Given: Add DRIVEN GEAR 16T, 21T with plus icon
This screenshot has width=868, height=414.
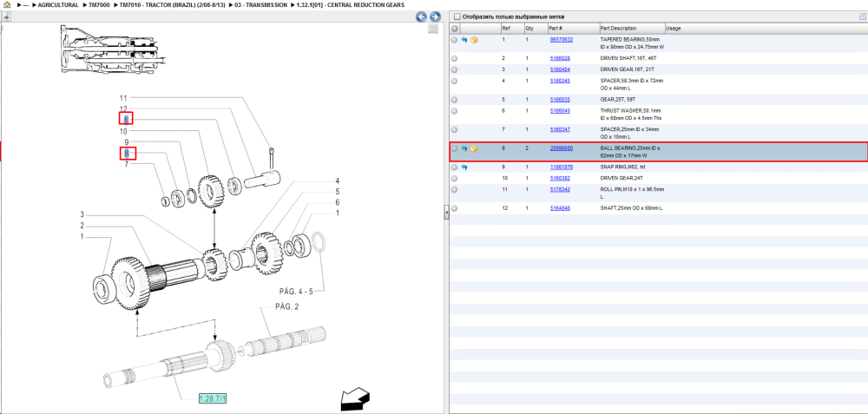Looking at the screenshot, I should 455,69.
